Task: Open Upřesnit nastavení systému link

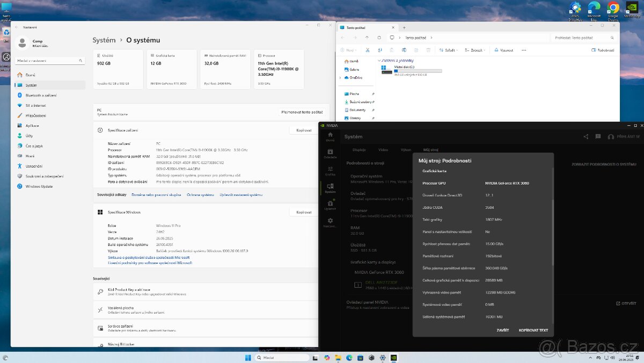Action: [241, 195]
